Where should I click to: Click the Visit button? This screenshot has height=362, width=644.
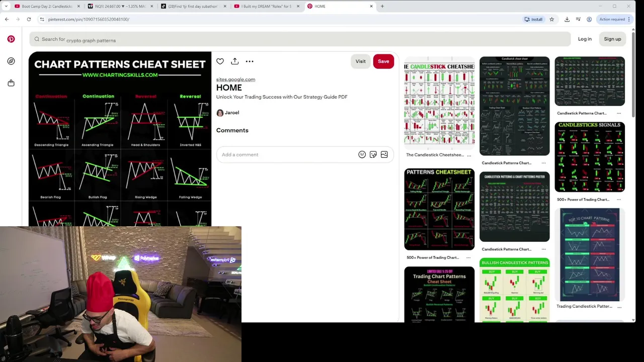pyautogui.click(x=360, y=61)
